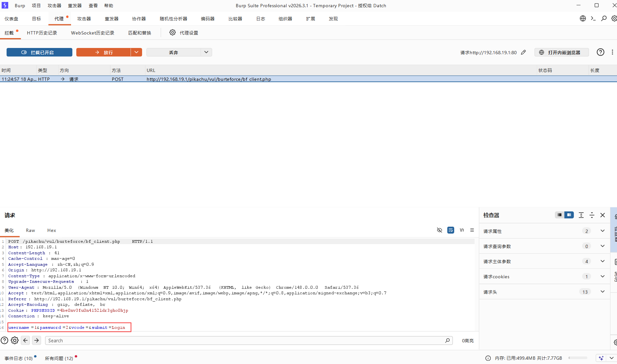The image size is (617, 364).
Task: Click the memory usage progress bar
Action: pos(578,358)
